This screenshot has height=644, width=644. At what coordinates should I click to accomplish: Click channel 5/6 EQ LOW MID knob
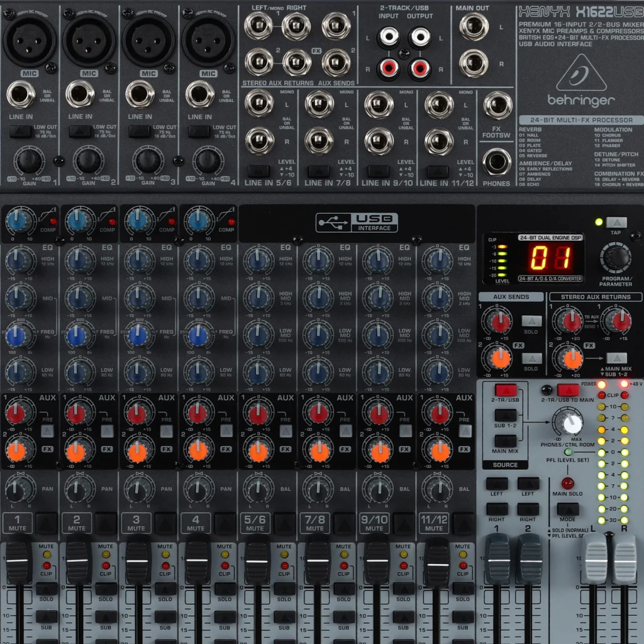257,335
